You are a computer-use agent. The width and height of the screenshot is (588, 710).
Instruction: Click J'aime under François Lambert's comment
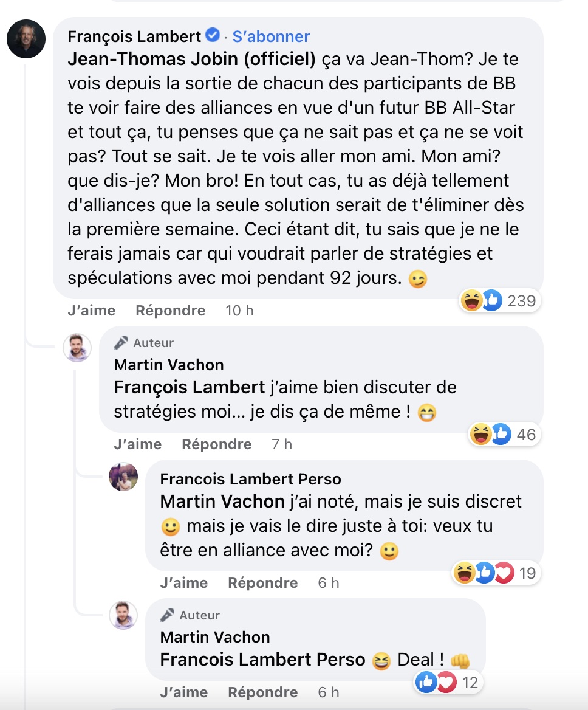click(92, 311)
